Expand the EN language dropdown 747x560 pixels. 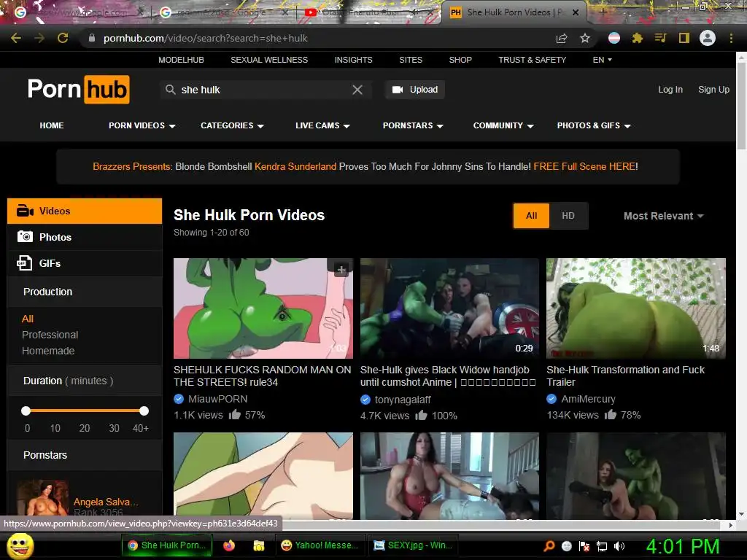click(602, 60)
